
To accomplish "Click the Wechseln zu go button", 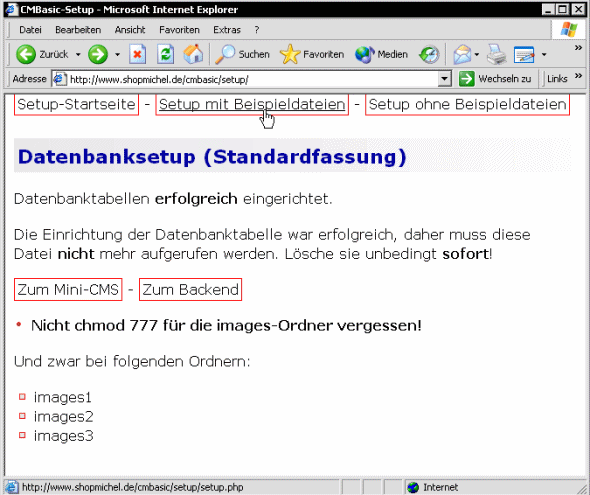I will point(496,79).
